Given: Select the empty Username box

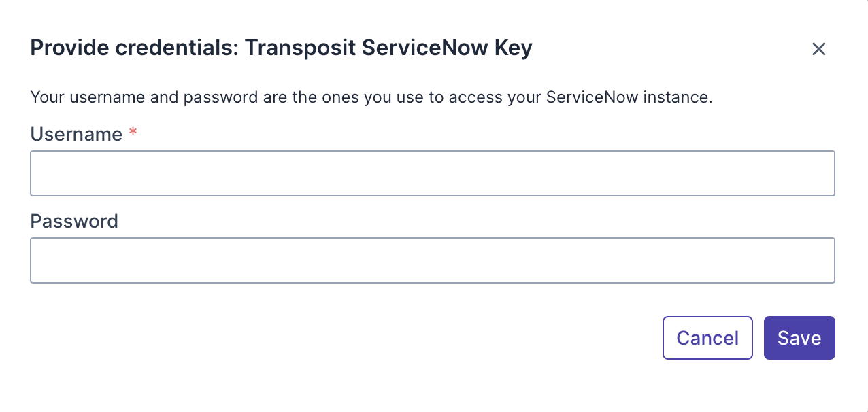Looking at the screenshot, I should (x=432, y=173).
